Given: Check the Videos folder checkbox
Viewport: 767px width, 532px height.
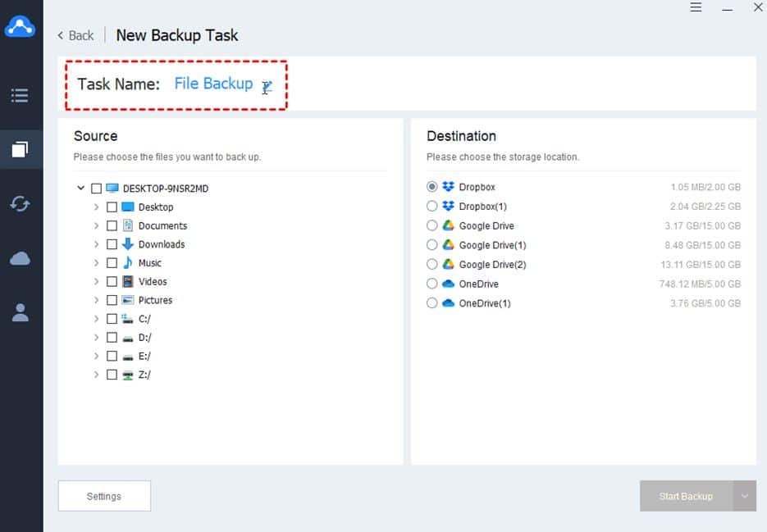Looking at the screenshot, I should coord(112,281).
